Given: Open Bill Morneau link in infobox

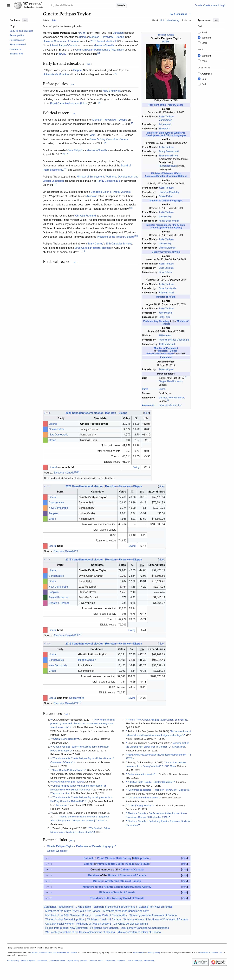Looking at the screenshot, I should click(165, 335).
